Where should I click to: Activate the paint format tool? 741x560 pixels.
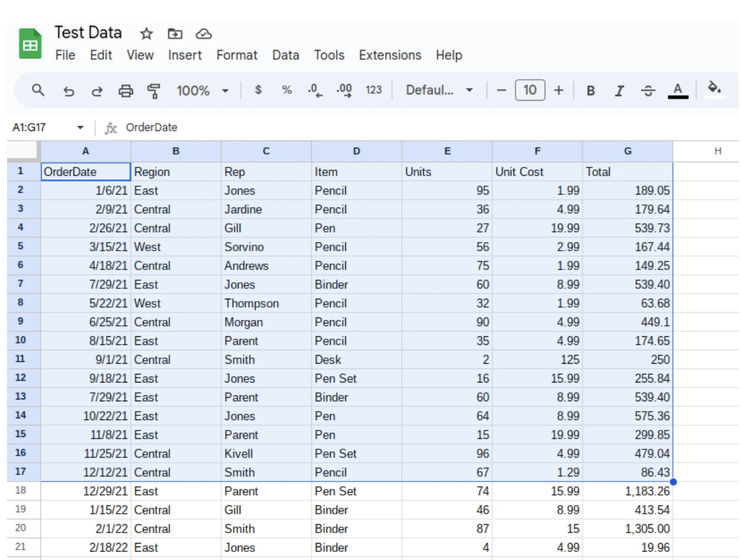click(154, 91)
